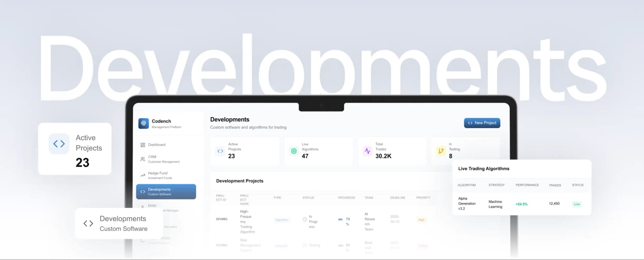Click the Live Algorithms chip icon
The image size is (644, 260).
pos(294,151)
